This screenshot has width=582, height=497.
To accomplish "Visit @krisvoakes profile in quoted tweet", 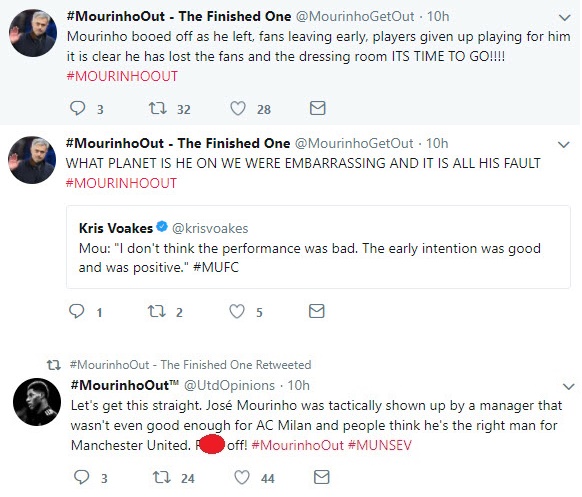I will coord(210,228).
